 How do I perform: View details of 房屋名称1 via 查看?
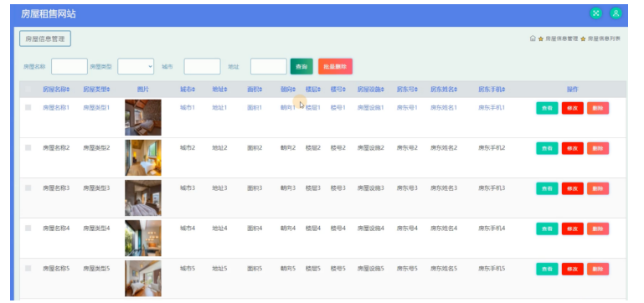(x=547, y=108)
